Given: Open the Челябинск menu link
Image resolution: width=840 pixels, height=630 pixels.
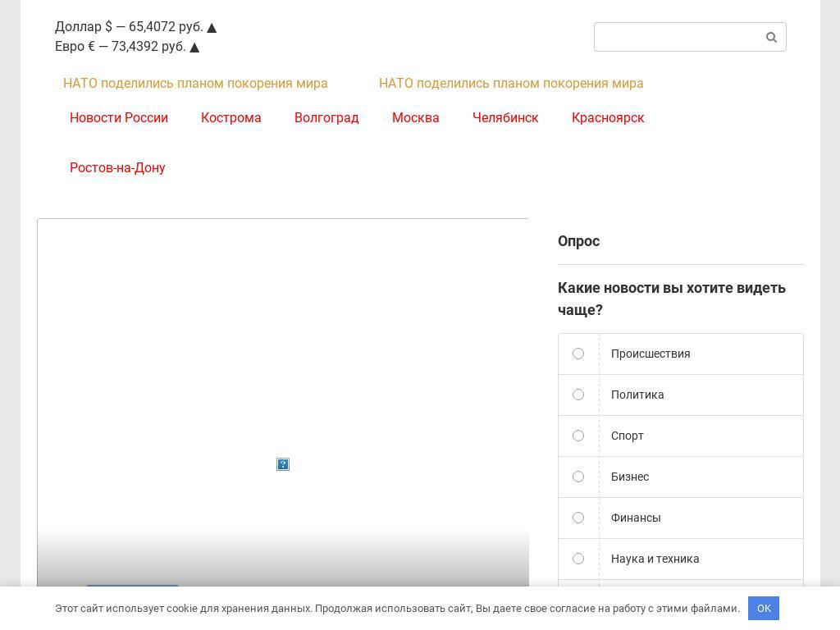Looking at the screenshot, I should click(505, 118).
